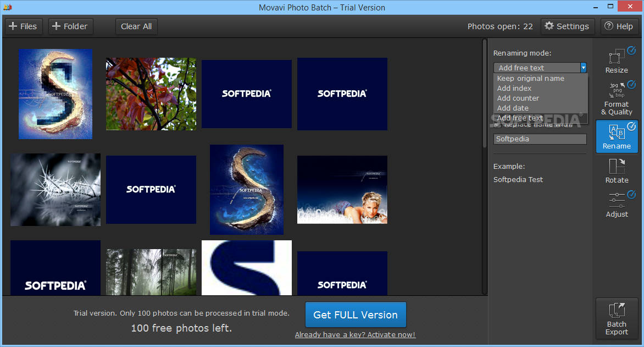This screenshot has width=644, height=347.
Task: Select the island-shaped S thumbnail
Action: click(247, 190)
